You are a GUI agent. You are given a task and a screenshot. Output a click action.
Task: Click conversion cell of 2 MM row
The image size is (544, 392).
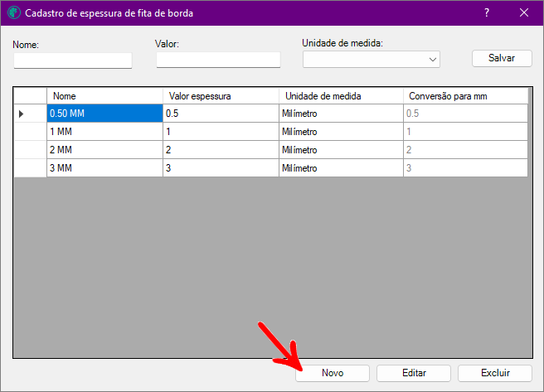465,150
